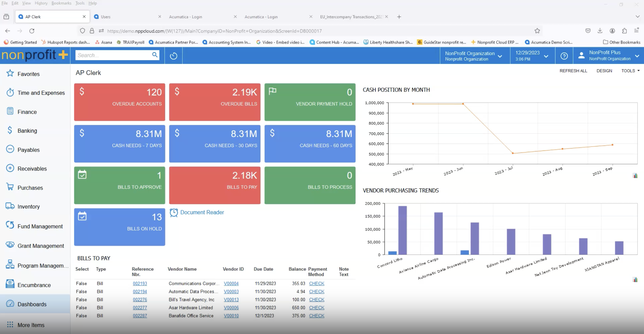Image resolution: width=644 pixels, height=334 pixels.
Task: Reload the page in browser toolbar
Action: (32, 31)
